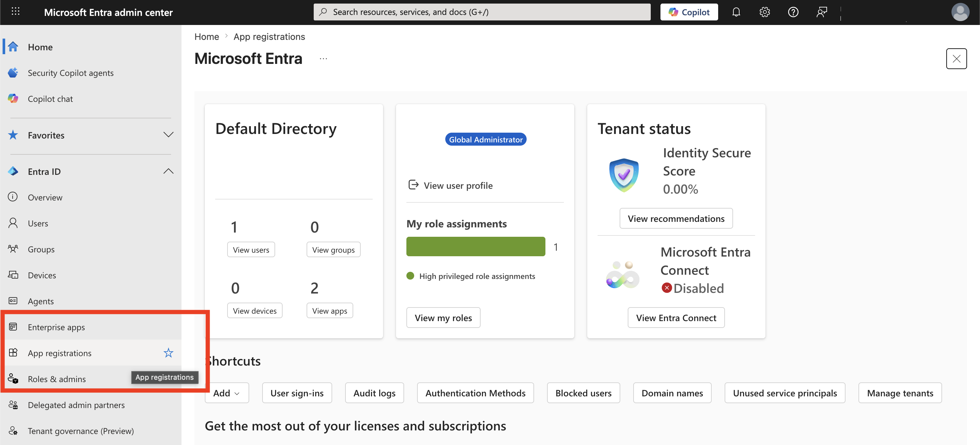Viewport: 980px width, 445px height.
Task: Click View recommendations button
Action: pos(676,219)
